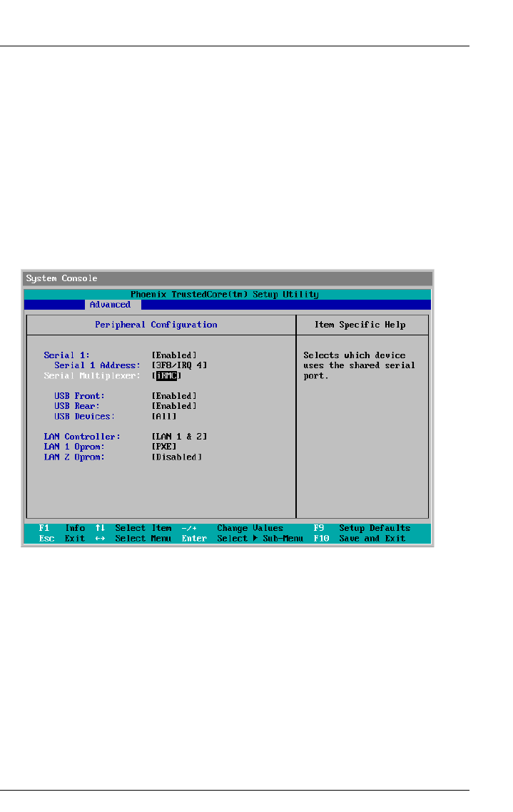
Task: Click the System Console title bar
Action: [228, 278]
